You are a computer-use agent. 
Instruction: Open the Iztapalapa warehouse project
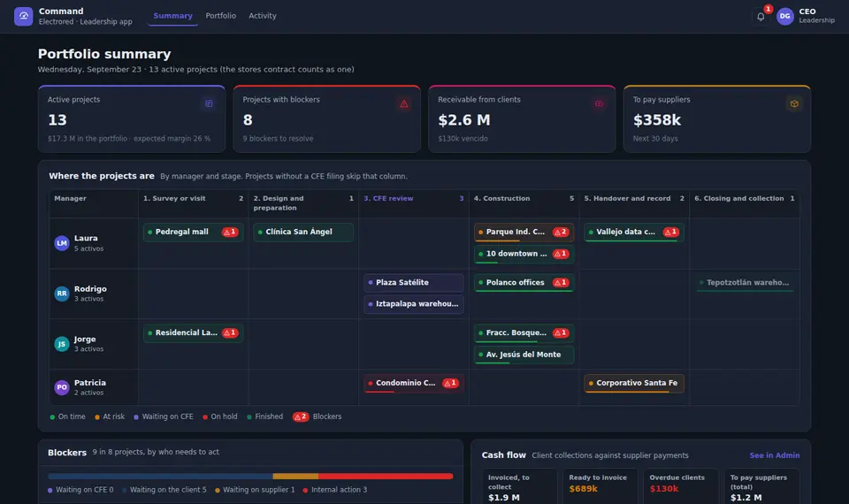[x=414, y=304]
